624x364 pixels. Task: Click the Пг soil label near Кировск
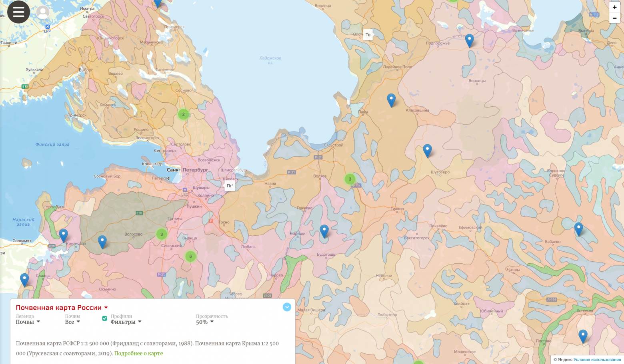[230, 186]
